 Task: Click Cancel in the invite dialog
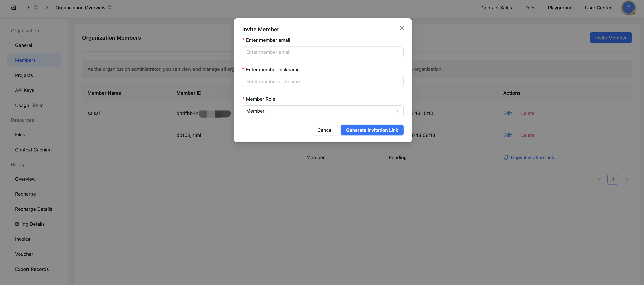point(325,130)
